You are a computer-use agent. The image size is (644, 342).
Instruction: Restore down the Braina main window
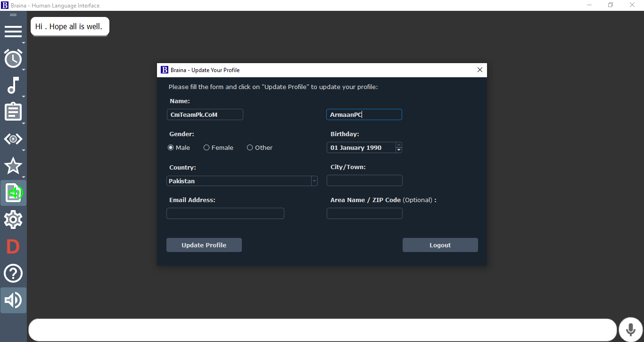click(x=611, y=5)
